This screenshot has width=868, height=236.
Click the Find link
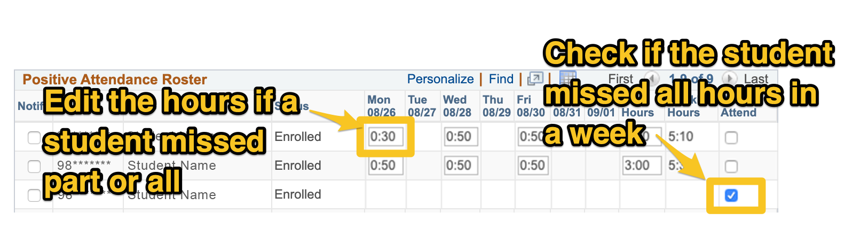(x=501, y=79)
